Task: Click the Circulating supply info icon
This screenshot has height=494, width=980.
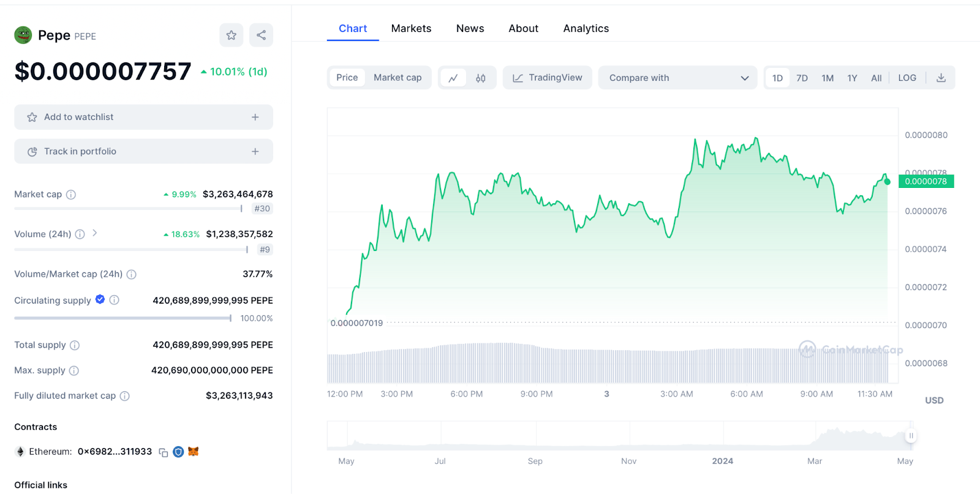Action: pos(114,300)
